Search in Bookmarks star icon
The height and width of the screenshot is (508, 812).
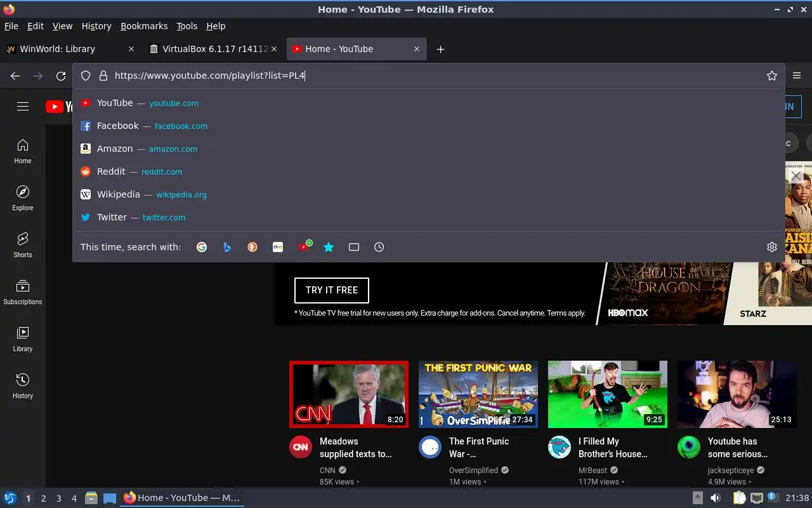(x=329, y=247)
